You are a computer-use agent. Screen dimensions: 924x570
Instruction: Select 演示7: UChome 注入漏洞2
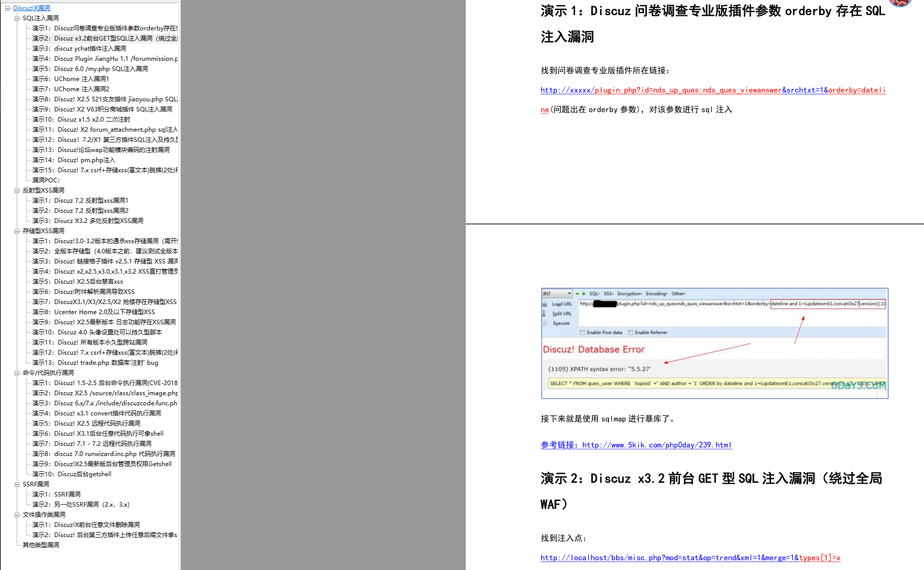(x=71, y=89)
